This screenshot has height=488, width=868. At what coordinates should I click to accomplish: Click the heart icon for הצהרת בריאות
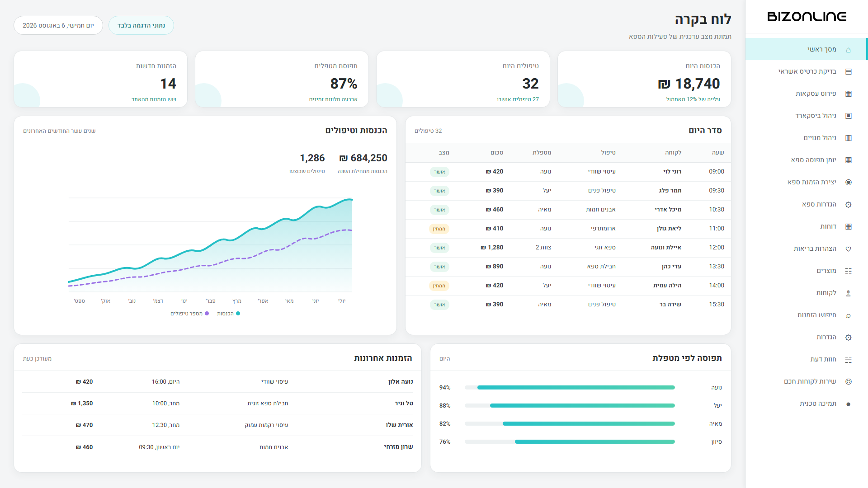click(x=848, y=249)
